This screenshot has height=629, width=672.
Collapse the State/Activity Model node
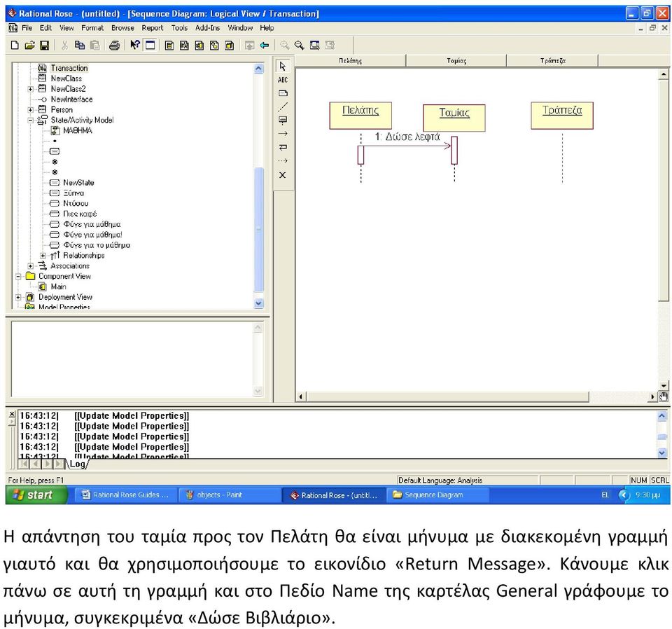point(30,120)
